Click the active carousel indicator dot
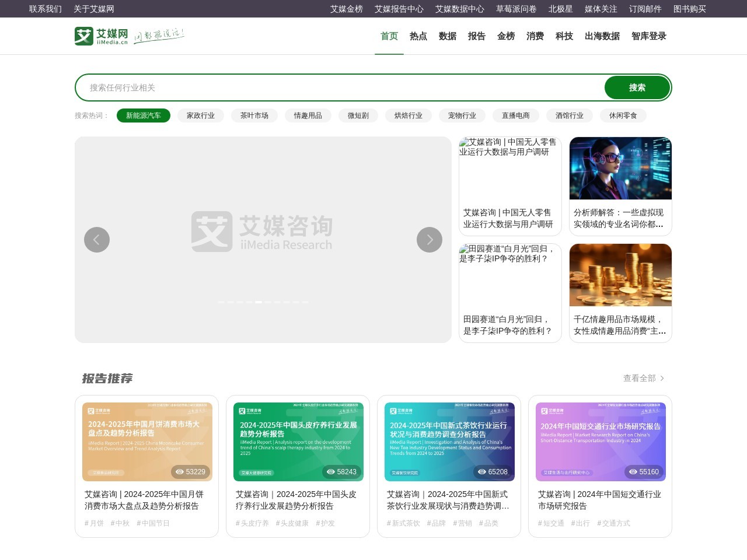 [259, 302]
